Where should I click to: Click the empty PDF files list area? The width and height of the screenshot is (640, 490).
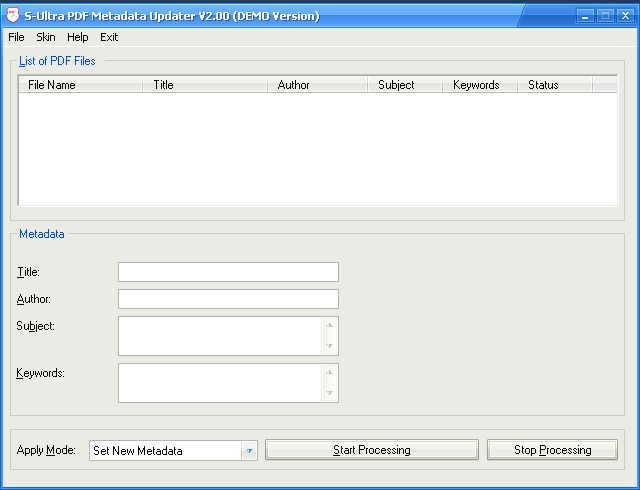[318, 150]
